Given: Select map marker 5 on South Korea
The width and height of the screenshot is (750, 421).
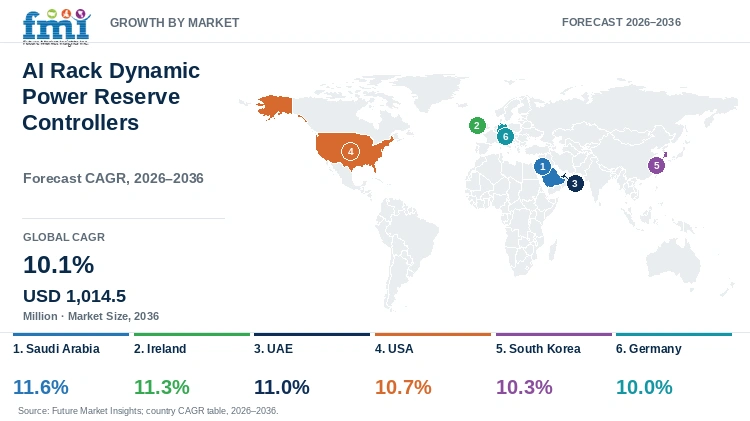Looking at the screenshot, I should (x=656, y=166).
